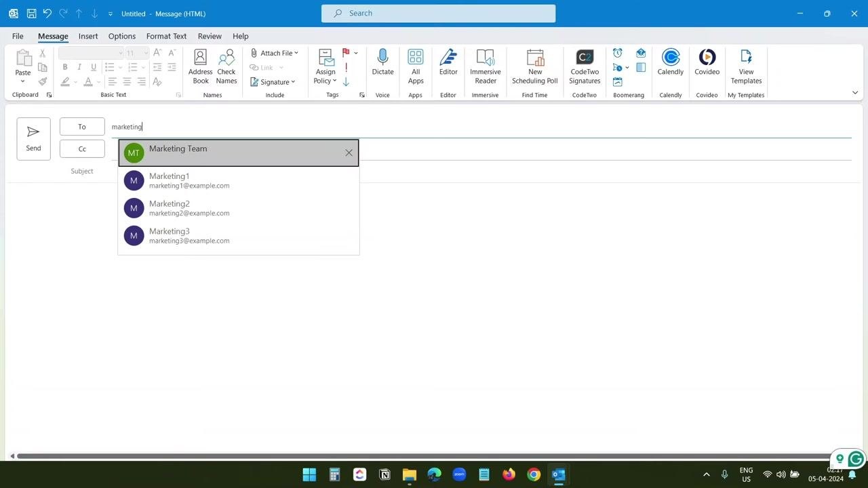Click Boomerang envelope question icon
Viewport: 868px width, 488px height.
tap(641, 53)
